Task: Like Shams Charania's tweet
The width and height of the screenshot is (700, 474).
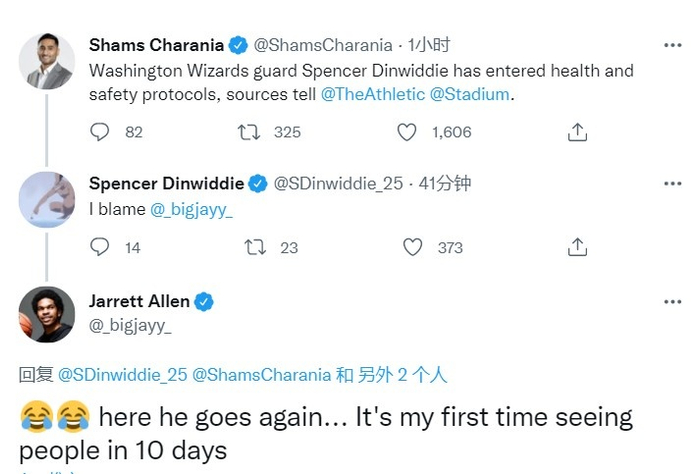Action: (x=407, y=132)
